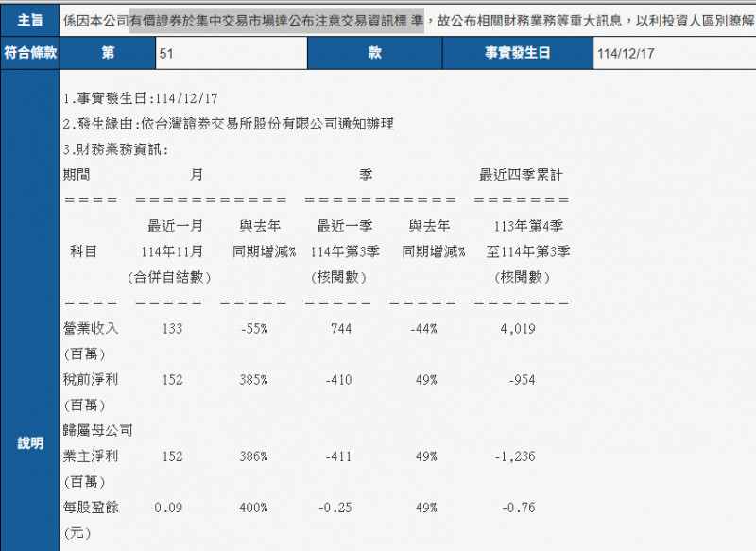Click the 最近四季累計 column heading
The height and width of the screenshot is (551, 756).
click(522, 175)
